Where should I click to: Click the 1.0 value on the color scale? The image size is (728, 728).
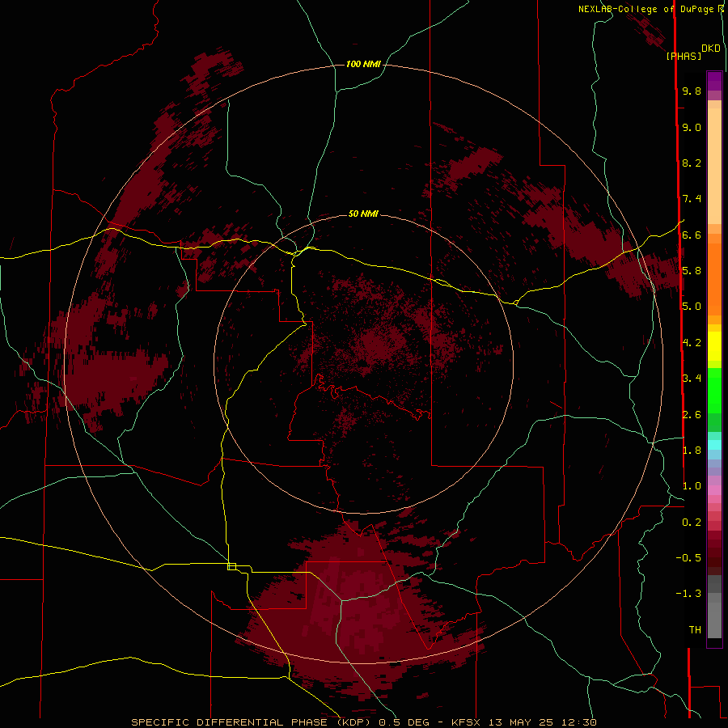[x=692, y=486]
